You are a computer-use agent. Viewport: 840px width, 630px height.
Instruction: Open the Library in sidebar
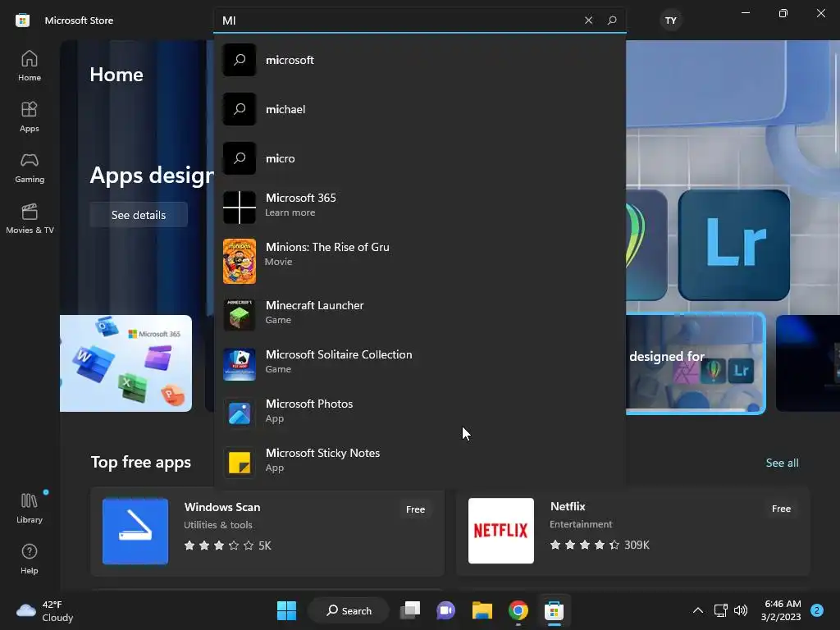tap(30, 508)
